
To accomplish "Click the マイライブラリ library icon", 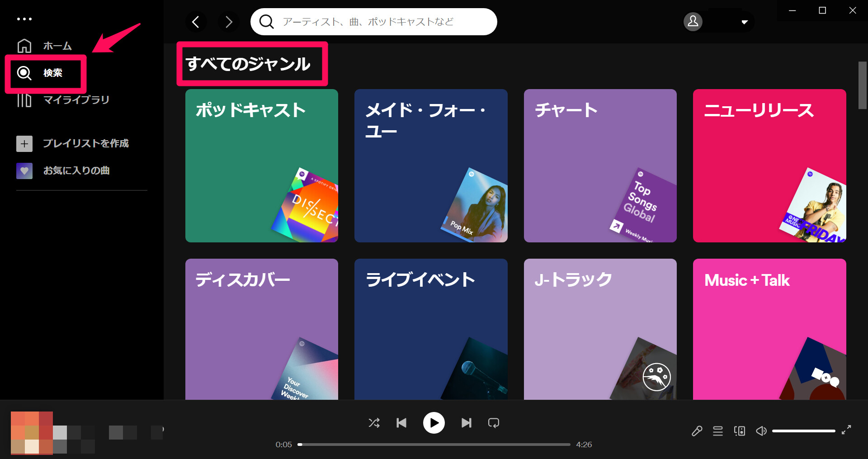I will [24, 100].
